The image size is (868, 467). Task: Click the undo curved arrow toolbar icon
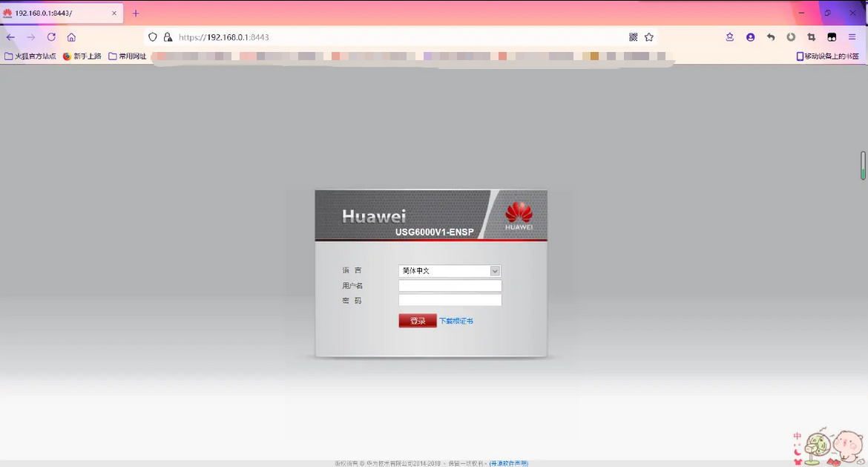pos(771,37)
